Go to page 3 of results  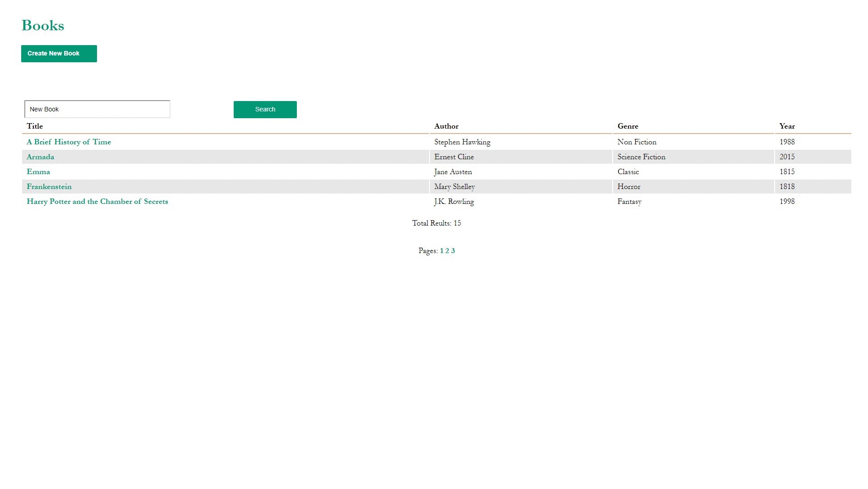pos(453,251)
